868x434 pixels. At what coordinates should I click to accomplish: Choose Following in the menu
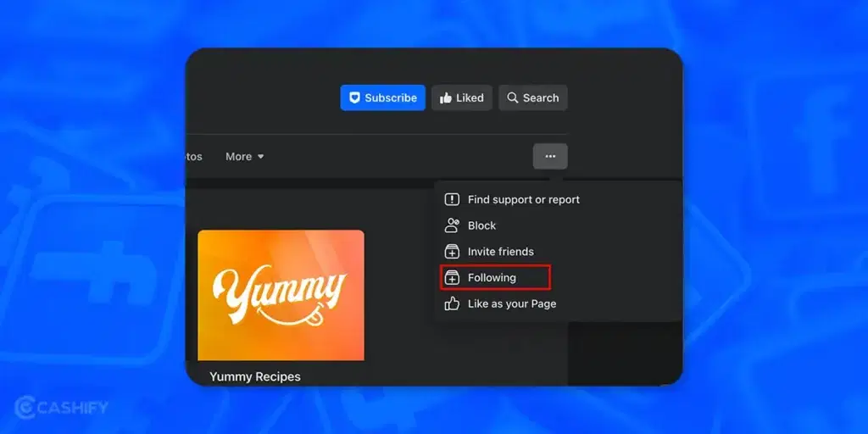coord(495,277)
